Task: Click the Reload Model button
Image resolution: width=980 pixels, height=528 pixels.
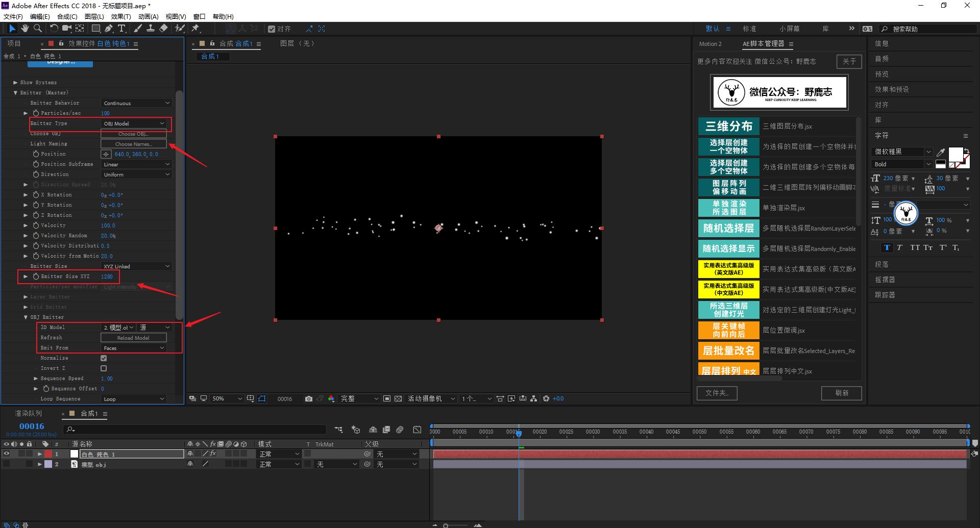Action: [x=133, y=338]
